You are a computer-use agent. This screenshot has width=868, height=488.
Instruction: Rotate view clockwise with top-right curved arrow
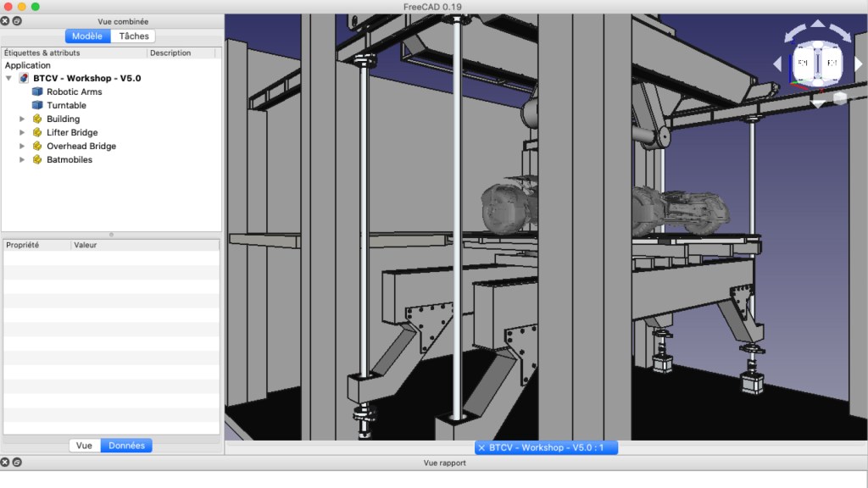(841, 33)
